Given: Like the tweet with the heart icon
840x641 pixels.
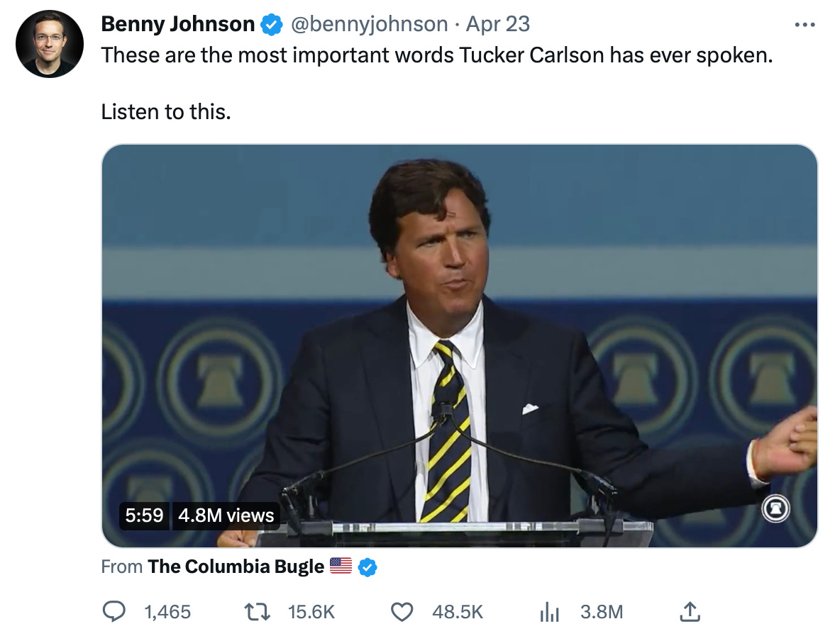Looking at the screenshot, I should pos(402,611).
